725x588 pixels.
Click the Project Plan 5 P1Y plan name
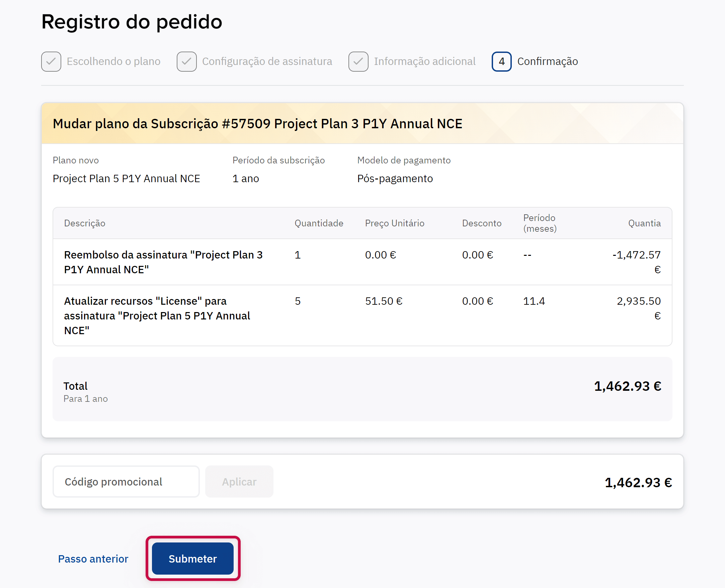[126, 178]
